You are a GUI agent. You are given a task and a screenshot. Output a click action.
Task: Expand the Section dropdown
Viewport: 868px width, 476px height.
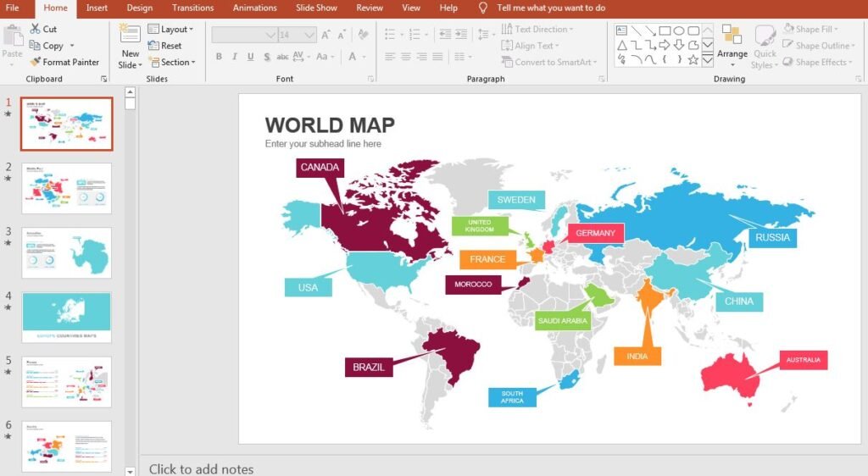(x=171, y=62)
